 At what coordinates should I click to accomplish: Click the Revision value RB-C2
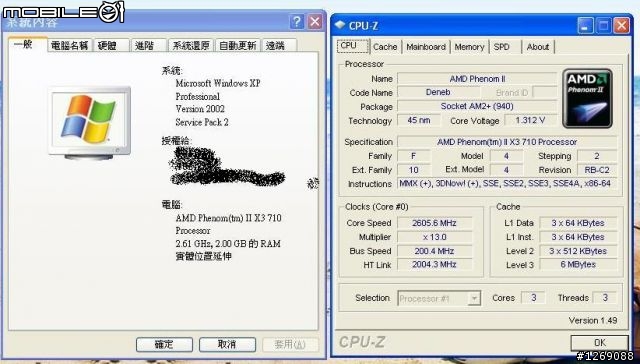tap(597, 170)
